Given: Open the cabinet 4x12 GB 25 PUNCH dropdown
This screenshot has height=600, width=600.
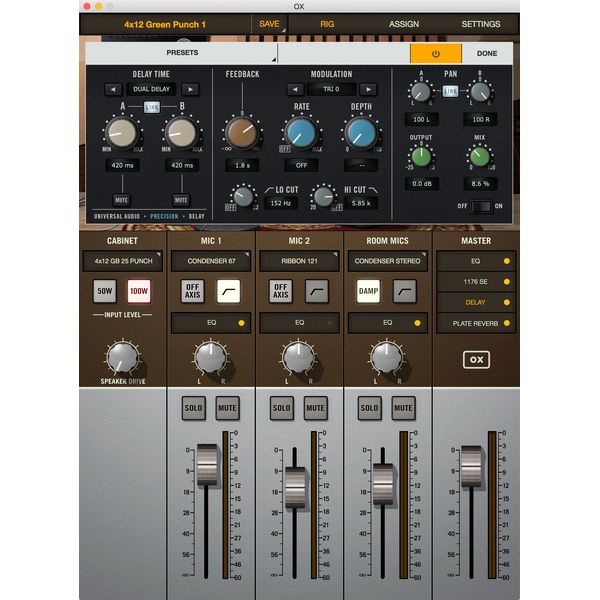Looking at the screenshot, I should (x=123, y=261).
